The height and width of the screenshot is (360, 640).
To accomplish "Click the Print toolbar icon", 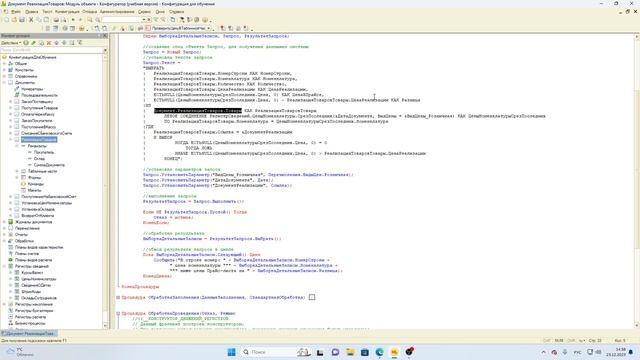I will click(56, 20).
